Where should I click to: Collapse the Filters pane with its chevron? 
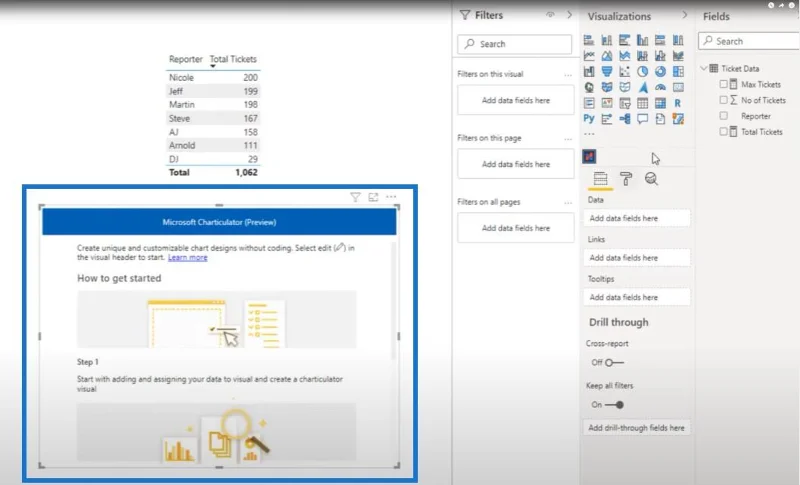coord(569,15)
